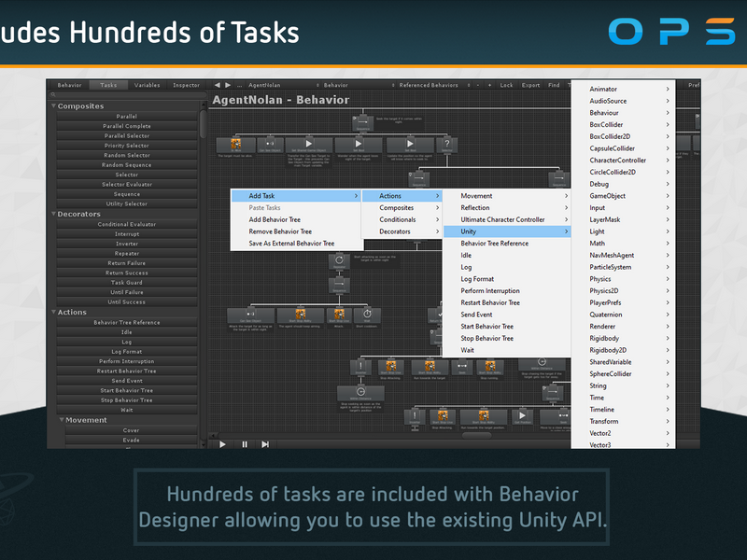This screenshot has width=747, height=560.
Task: Click the plus button beside Lock
Action: (x=489, y=85)
